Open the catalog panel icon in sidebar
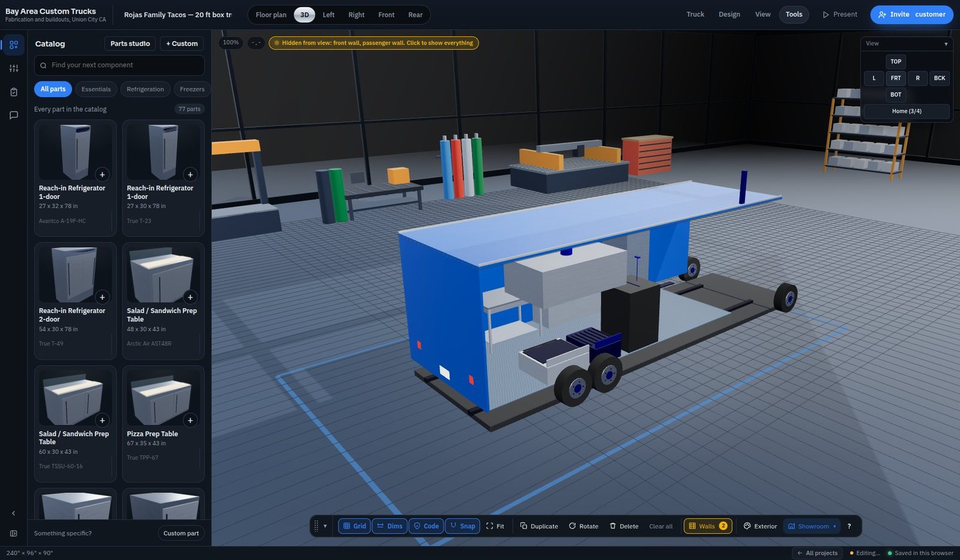The width and height of the screenshot is (960, 560). (x=14, y=45)
